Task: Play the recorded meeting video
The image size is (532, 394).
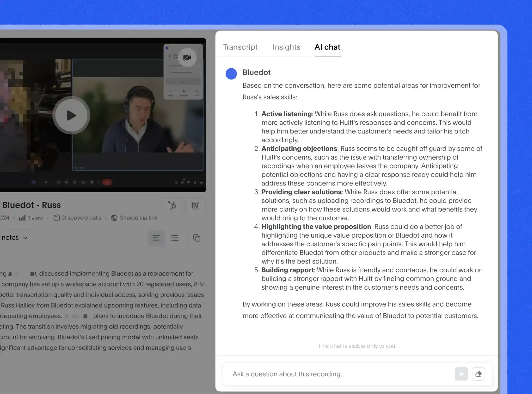Action: click(x=71, y=115)
